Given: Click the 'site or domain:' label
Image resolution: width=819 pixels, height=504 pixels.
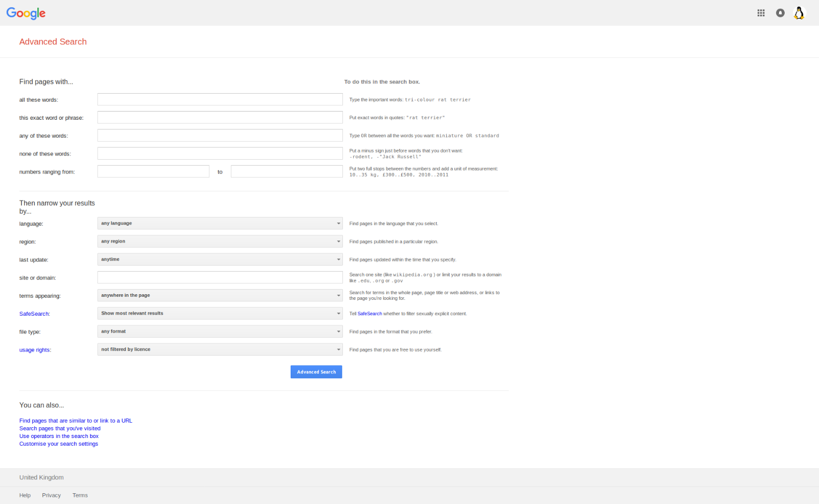Looking at the screenshot, I should (x=38, y=278).
